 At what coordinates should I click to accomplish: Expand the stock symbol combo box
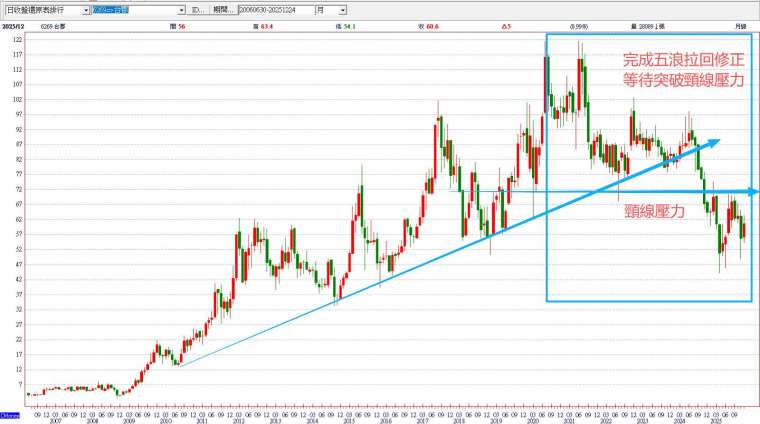(181, 9)
